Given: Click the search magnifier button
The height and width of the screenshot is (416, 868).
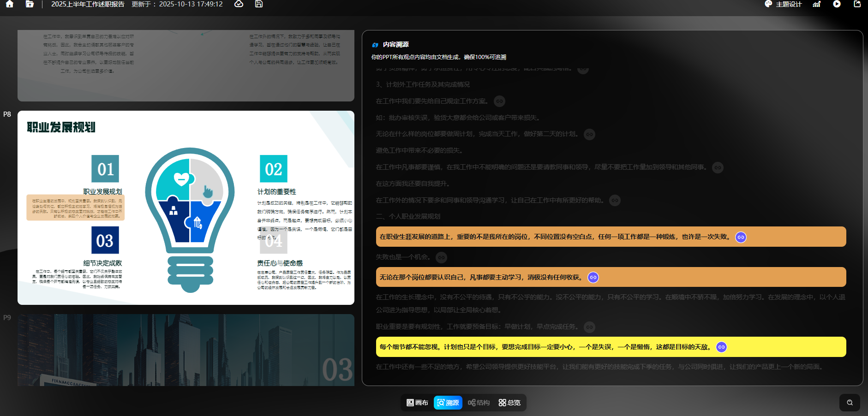Looking at the screenshot, I should [x=850, y=403].
